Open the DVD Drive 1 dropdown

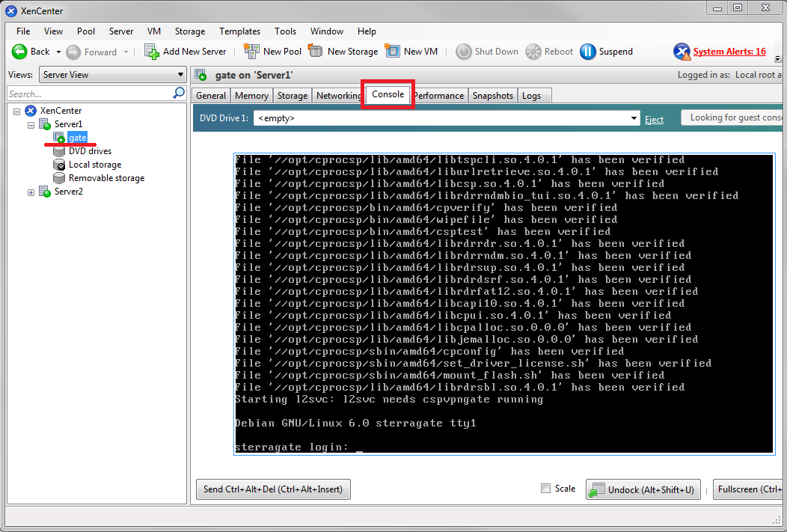point(634,117)
